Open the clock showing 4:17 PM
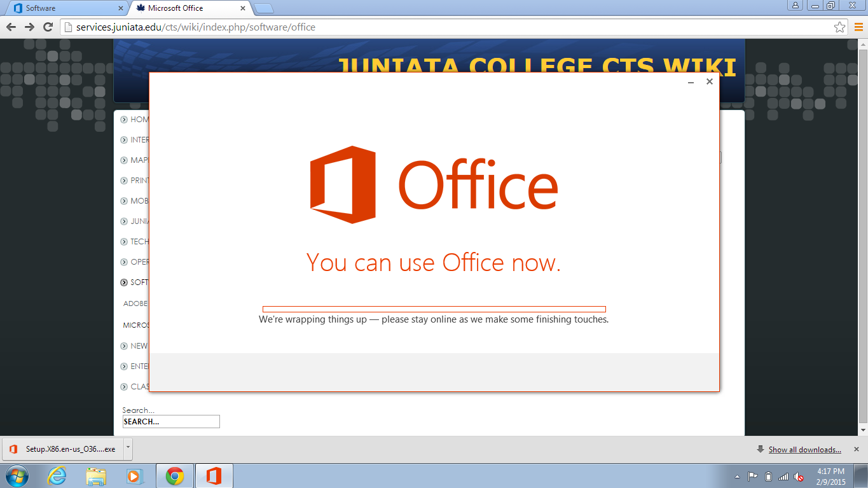 click(x=830, y=476)
